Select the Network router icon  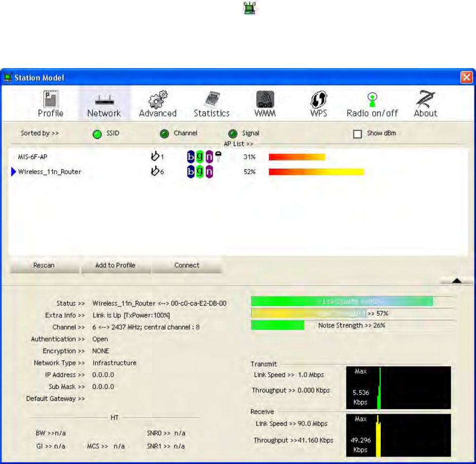point(105,100)
